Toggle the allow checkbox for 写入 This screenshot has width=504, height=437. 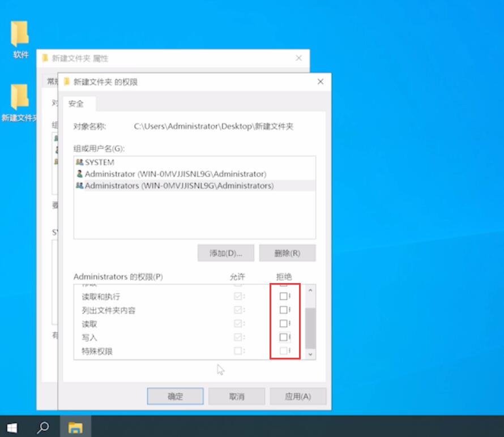pos(238,337)
